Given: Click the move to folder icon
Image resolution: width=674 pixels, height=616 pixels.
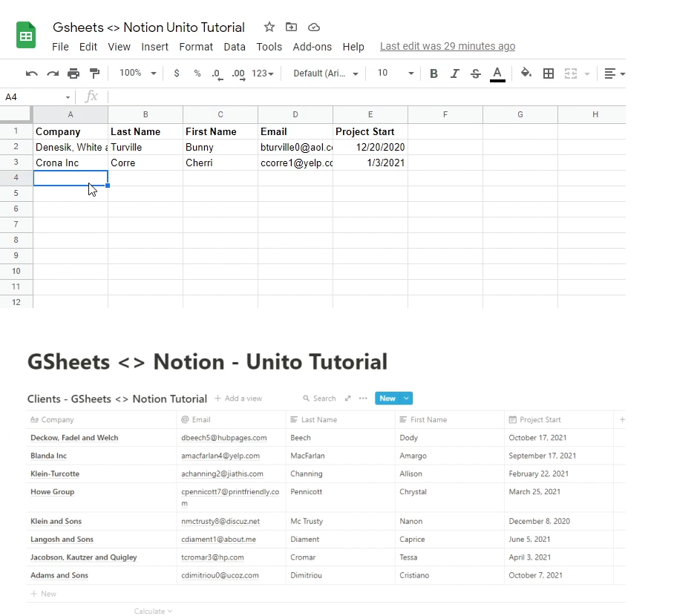Looking at the screenshot, I should click(x=291, y=27).
